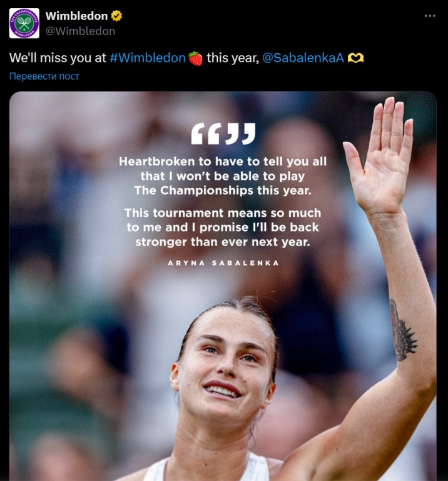Screen dimensions: 448x481
Task: Open the three-dot more options menu
Action: click(430, 16)
